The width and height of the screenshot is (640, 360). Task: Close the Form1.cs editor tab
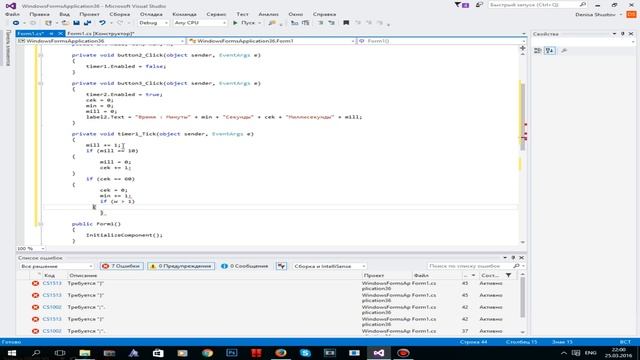point(60,33)
